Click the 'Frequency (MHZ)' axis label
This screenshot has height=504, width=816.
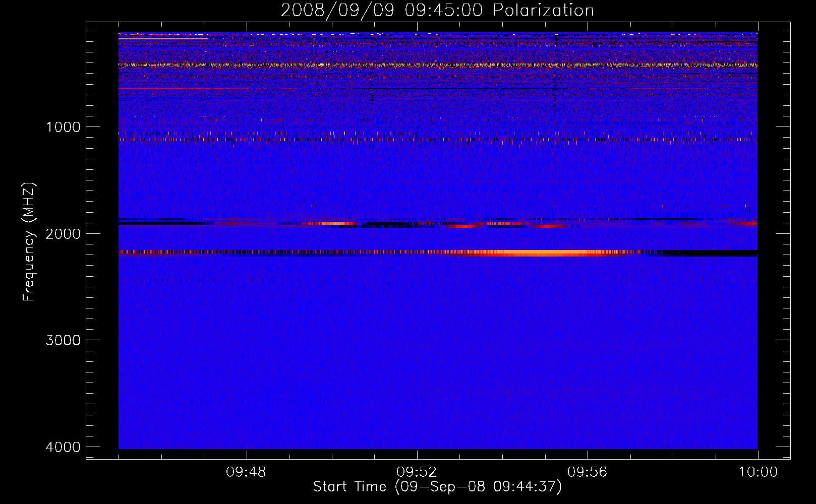pos(29,242)
